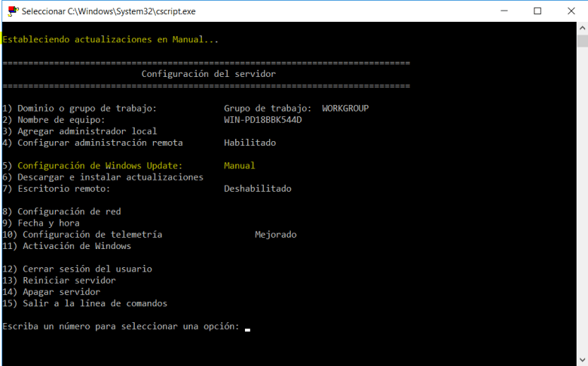Minimize the cscript.exe console window
Image resolution: width=588 pixels, height=366 pixels.
[504, 11]
